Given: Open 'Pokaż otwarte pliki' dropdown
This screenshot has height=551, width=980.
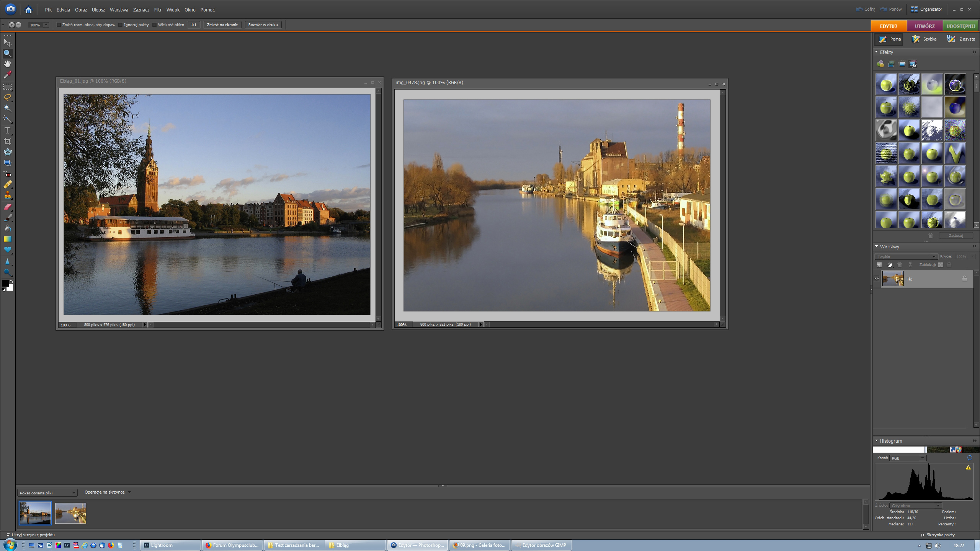Looking at the screenshot, I should pyautogui.click(x=47, y=493).
